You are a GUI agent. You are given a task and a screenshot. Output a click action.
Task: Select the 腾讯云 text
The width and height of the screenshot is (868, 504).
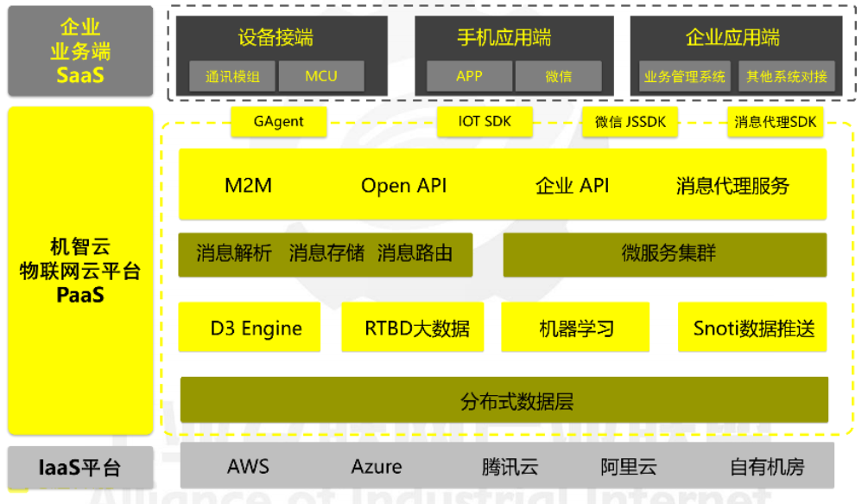coord(510,466)
